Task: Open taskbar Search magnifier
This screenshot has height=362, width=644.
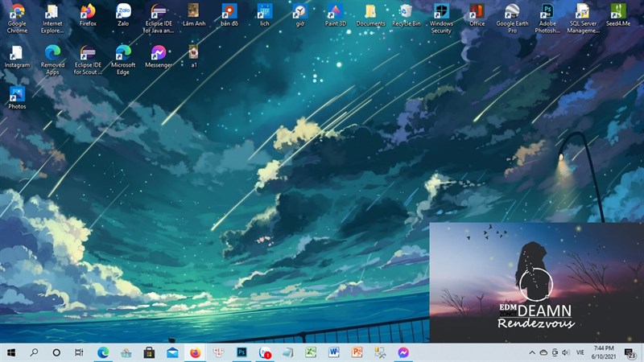Action: coord(34,352)
